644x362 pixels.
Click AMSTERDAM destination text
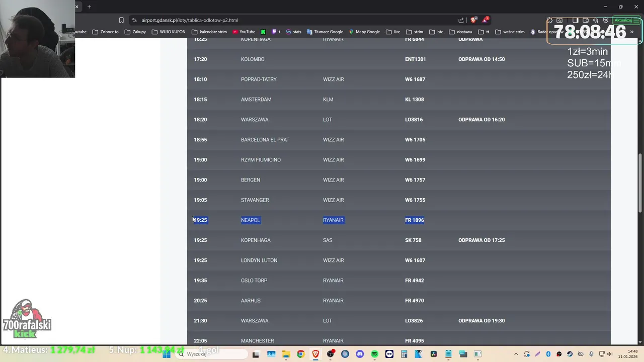(256, 100)
